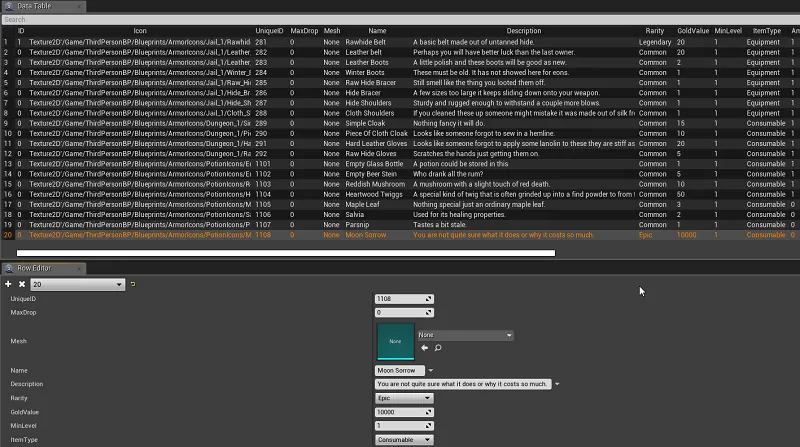Select the Cloth Shoulders row
Image resolution: width=800 pixels, height=447 pixels.
(400, 113)
